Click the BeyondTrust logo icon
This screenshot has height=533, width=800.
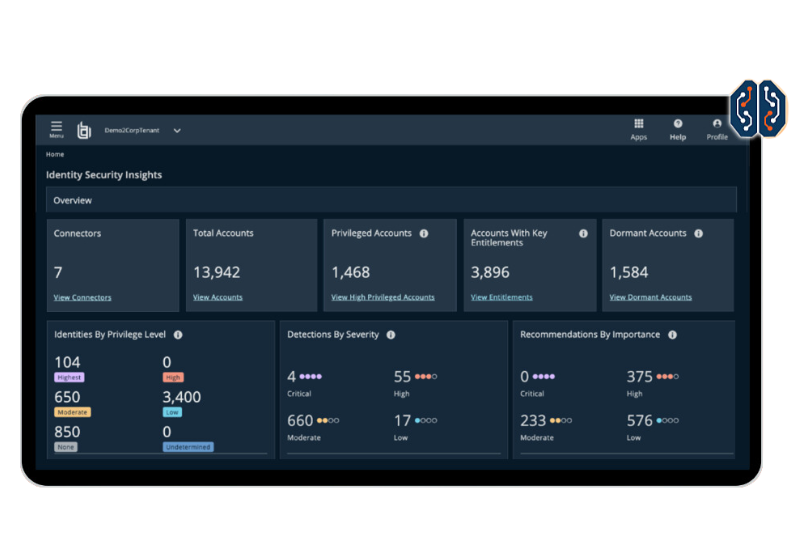(x=84, y=130)
